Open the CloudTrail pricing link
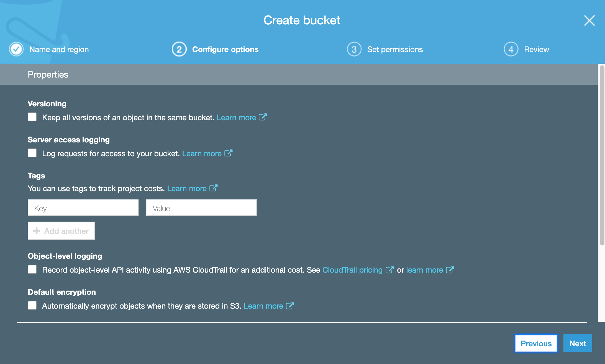The height and width of the screenshot is (364, 605). (x=352, y=270)
